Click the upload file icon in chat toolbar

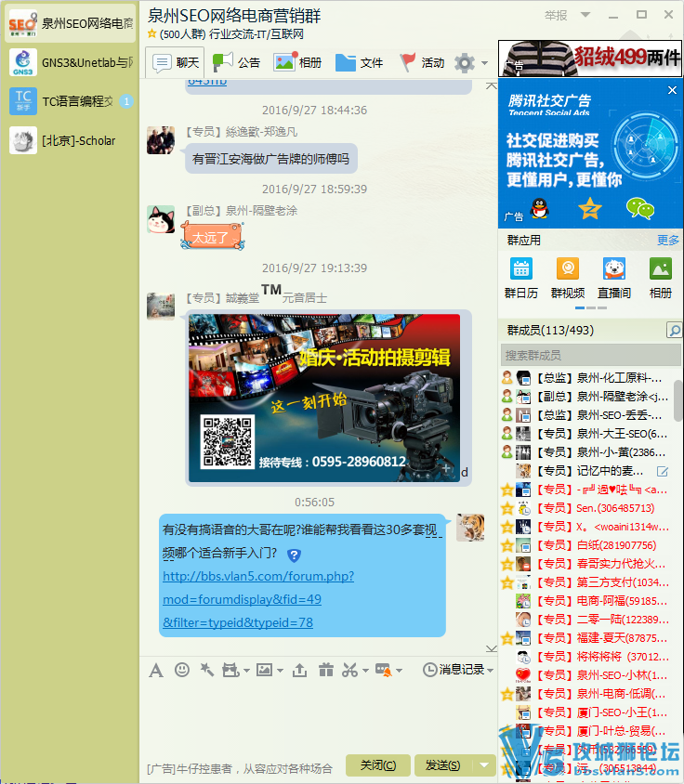[299, 670]
